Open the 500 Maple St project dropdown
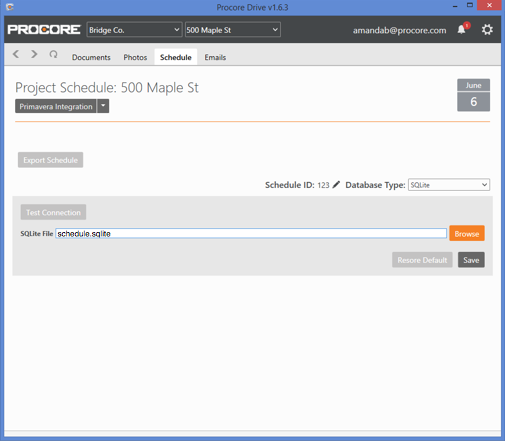 [233, 30]
